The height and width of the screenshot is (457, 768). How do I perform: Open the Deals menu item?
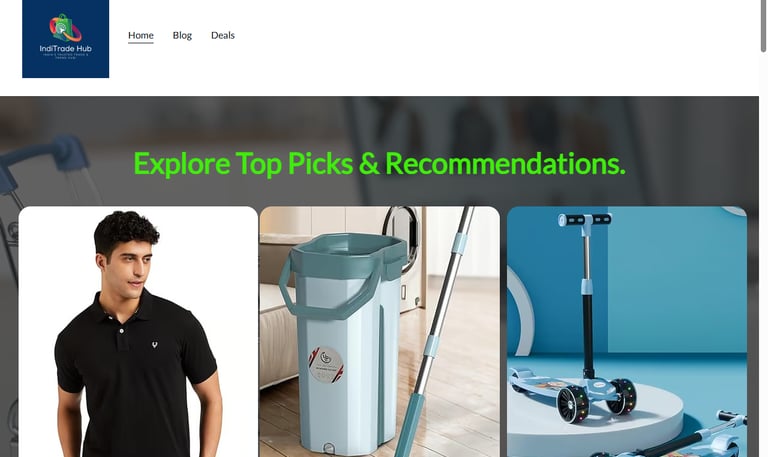click(x=223, y=35)
